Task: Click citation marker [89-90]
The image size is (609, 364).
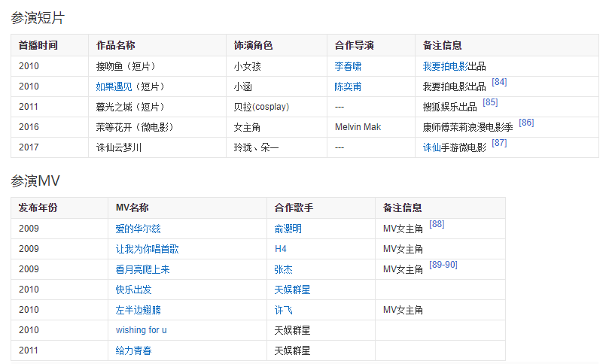Action: coord(443,265)
